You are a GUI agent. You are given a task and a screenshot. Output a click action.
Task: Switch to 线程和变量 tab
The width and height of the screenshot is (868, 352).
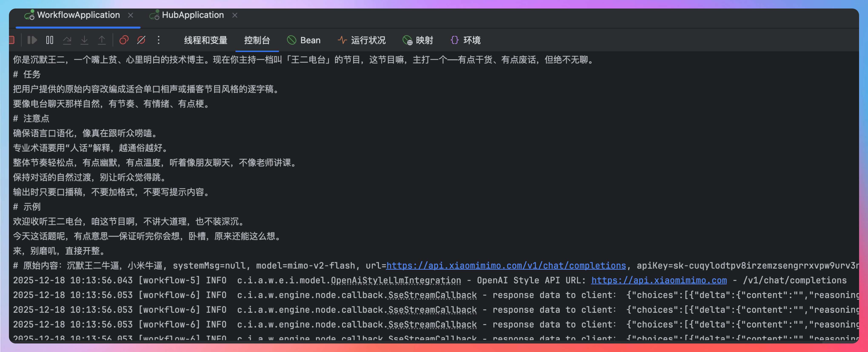(x=206, y=40)
